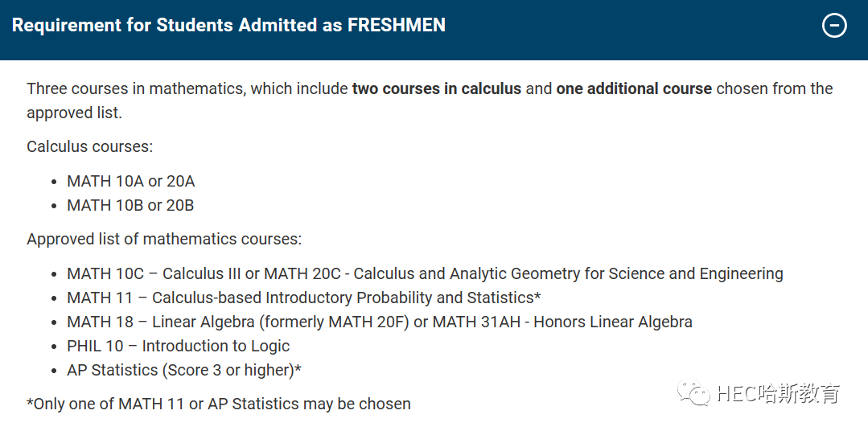
Task: Click the Requirement for Students Admitted as FRESHMEN header
Action: (x=228, y=25)
